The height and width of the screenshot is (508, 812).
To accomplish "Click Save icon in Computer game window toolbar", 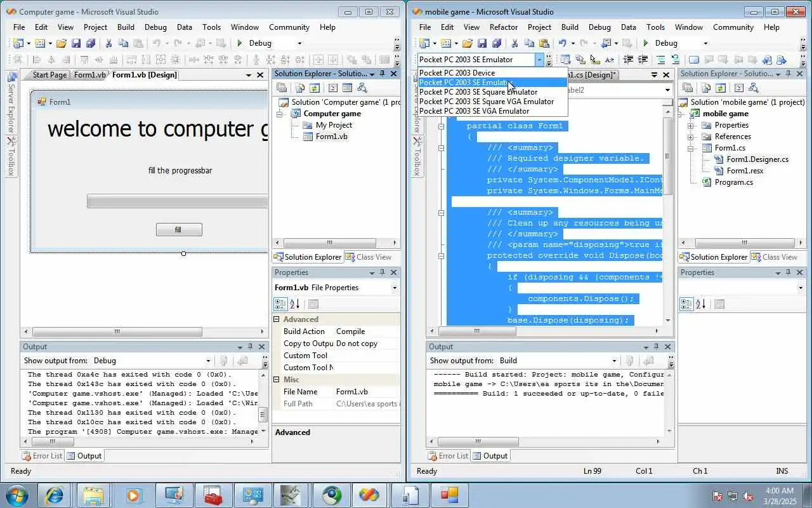I will tap(76, 43).
